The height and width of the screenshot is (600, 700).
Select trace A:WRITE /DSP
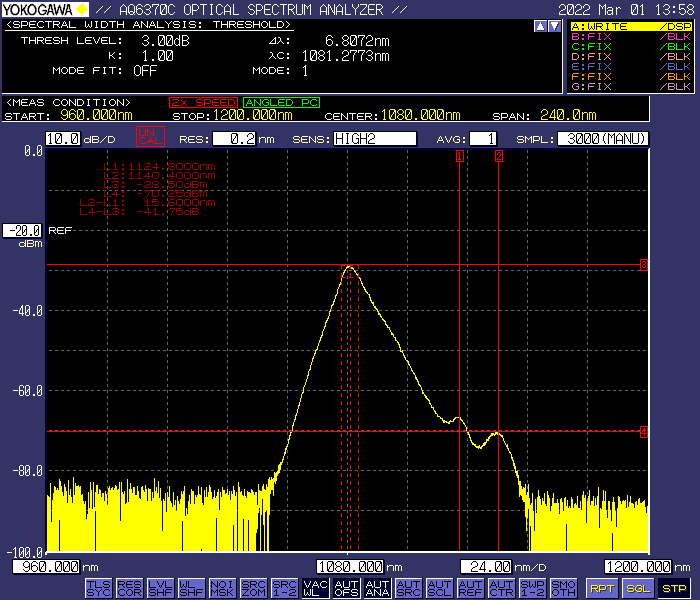coord(631,26)
